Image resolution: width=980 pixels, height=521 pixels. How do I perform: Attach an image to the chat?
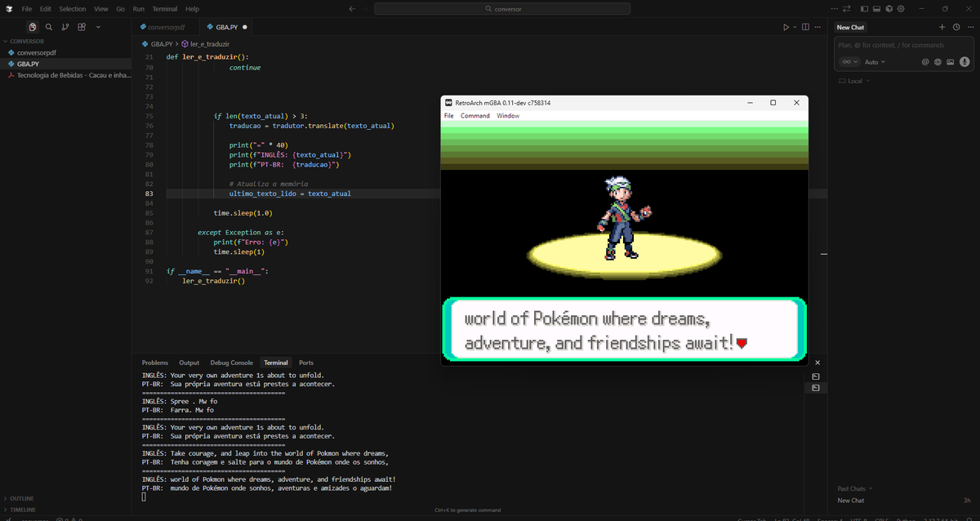tap(951, 62)
